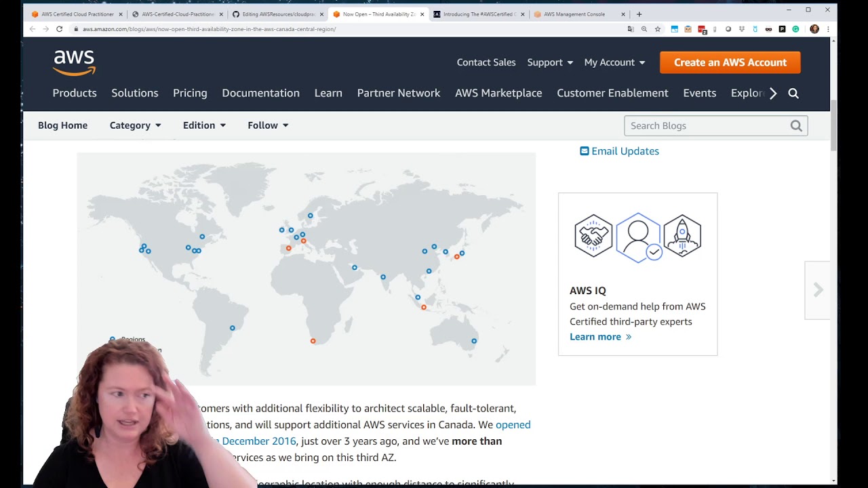Screen dimensions: 868x488
Task: Click the 'opened' link in article text
Action: coord(513,425)
